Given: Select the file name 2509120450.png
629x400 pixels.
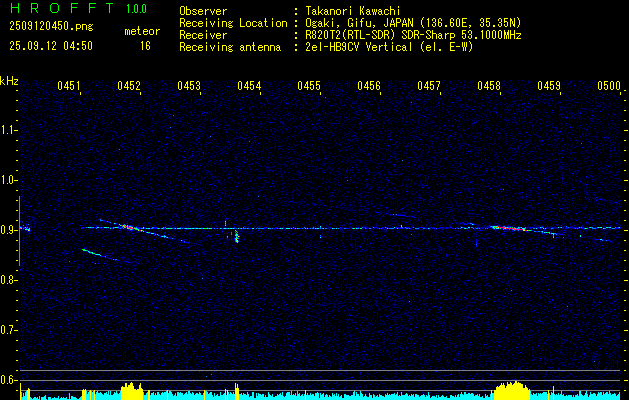Looking at the screenshot, I should tap(51, 27).
